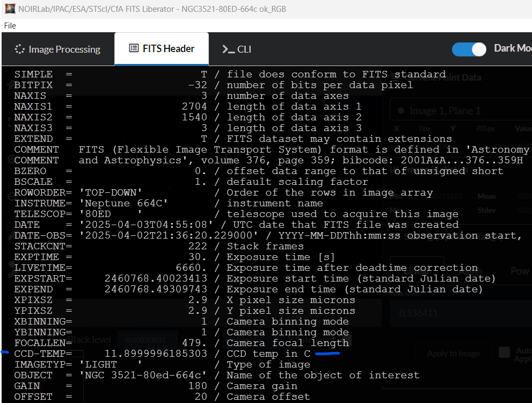Select the IMAGETYP 'LIGHT' line
Viewport: 532px width, 403px height.
pyautogui.click(x=162, y=364)
